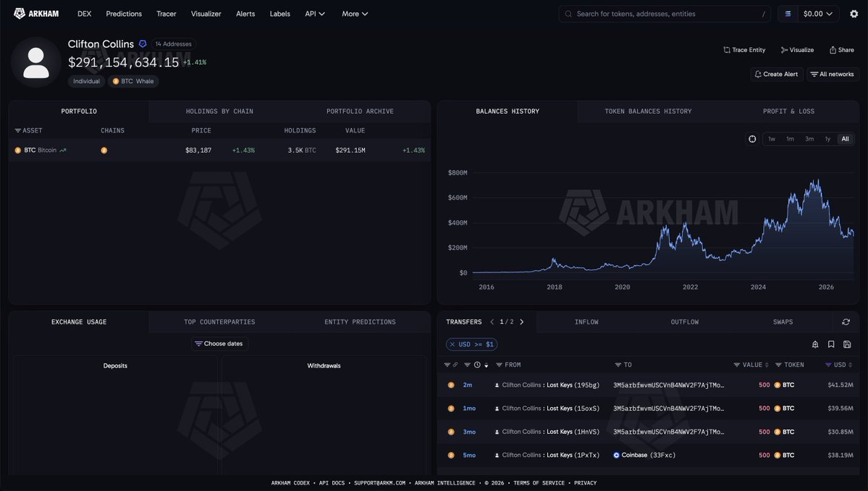
Task: Switch to the Outflow tab
Action: point(684,322)
